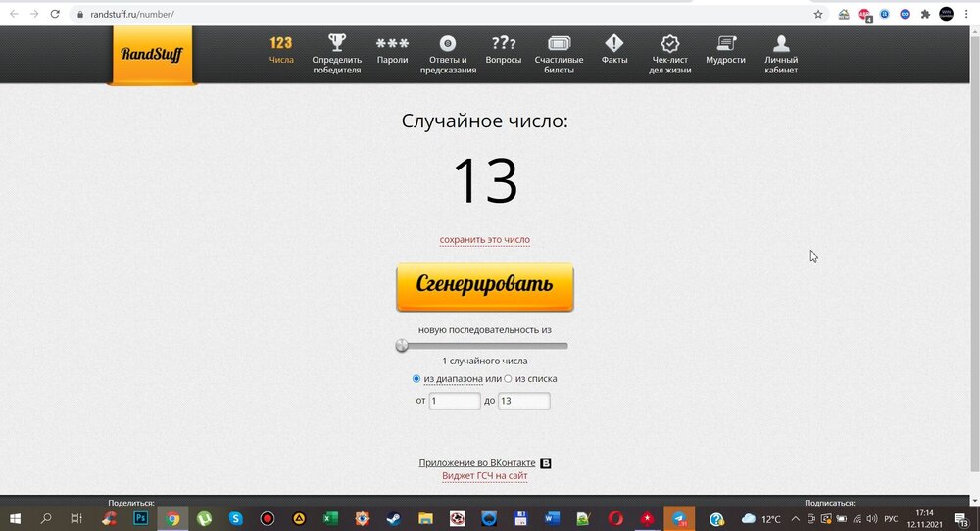Screen dimensions: 980x531
Task: Click the Факты exclamation icon
Action: point(614,44)
